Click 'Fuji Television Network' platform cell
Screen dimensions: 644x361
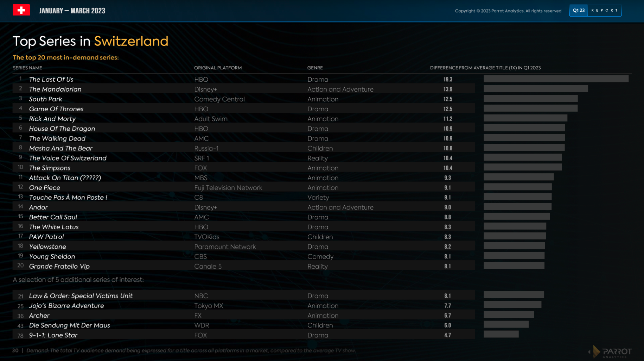pyautogui.click(x=228, y=188)
